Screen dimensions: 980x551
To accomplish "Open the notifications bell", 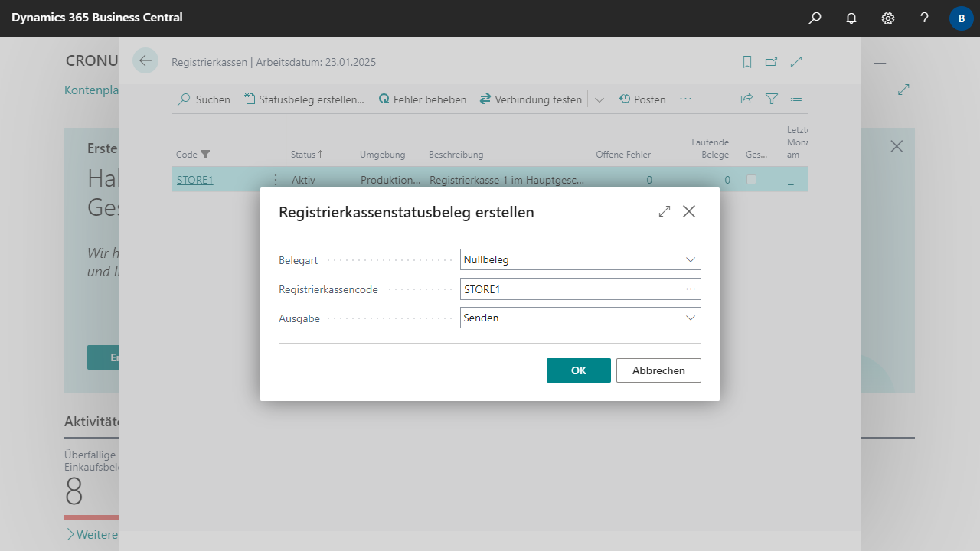I will (851, 18).
